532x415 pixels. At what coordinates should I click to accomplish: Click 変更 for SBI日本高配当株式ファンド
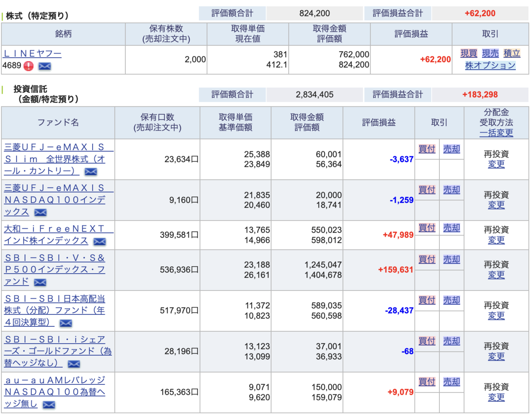(496, 316)
